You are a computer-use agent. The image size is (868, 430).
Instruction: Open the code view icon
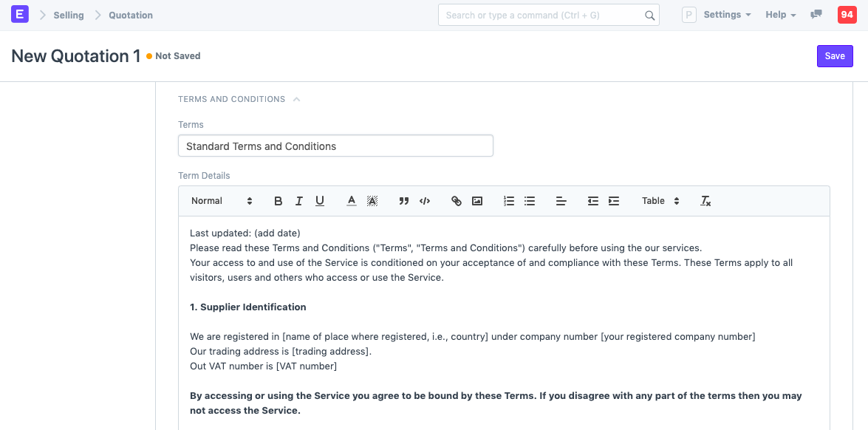click(x=424, y=200)
